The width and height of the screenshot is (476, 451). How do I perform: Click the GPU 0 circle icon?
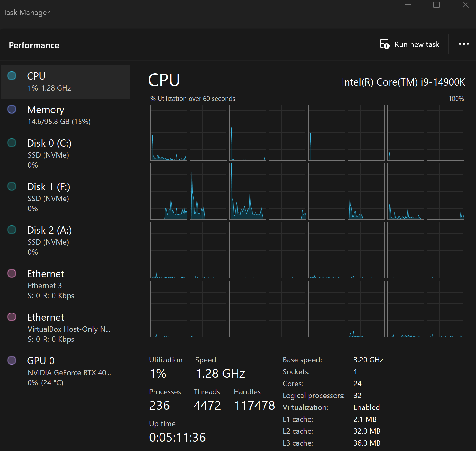(12, 360)
